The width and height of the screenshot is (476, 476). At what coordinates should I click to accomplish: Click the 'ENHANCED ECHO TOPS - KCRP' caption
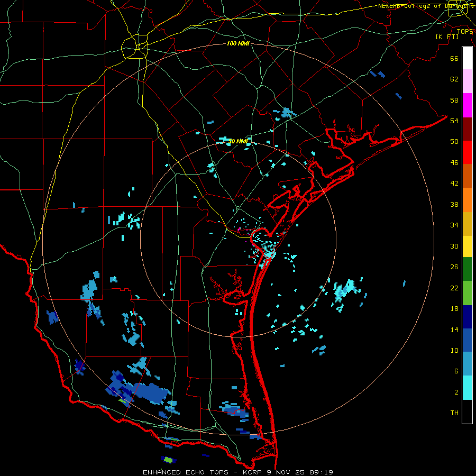click(202, 472)
